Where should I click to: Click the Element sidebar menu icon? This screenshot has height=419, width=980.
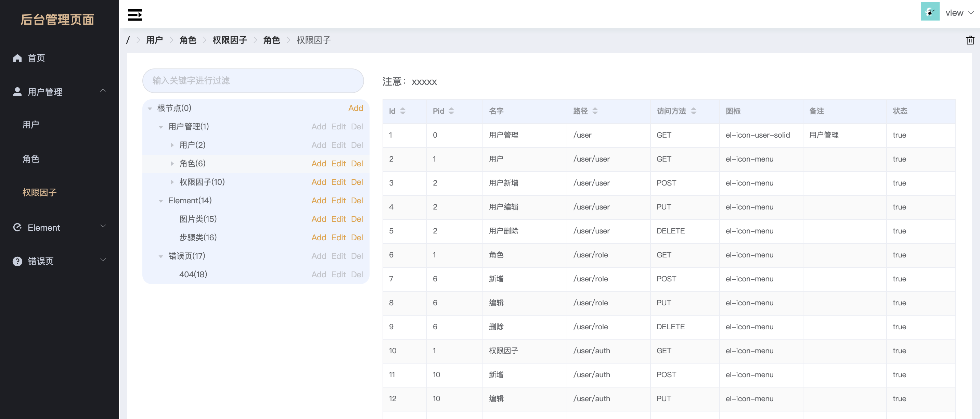pyautogui.click(x=17, y=227)
